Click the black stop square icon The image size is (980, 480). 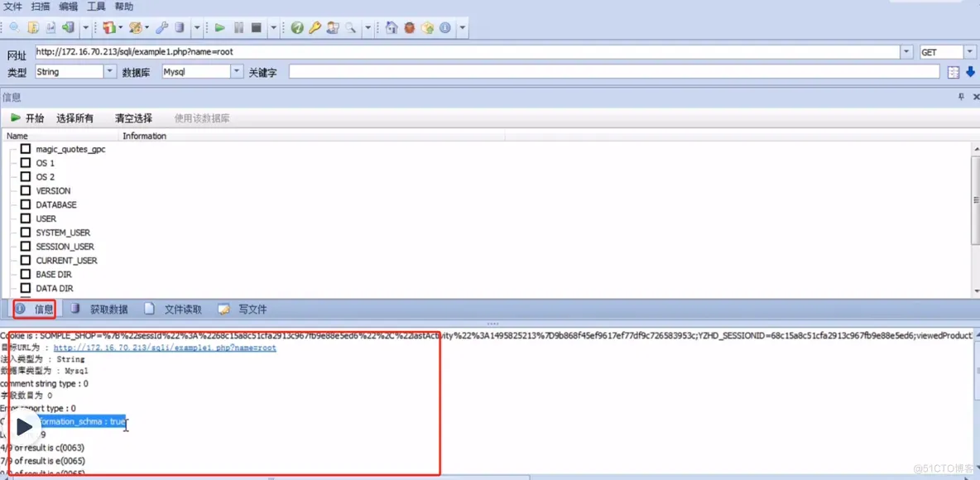point(256,27)
